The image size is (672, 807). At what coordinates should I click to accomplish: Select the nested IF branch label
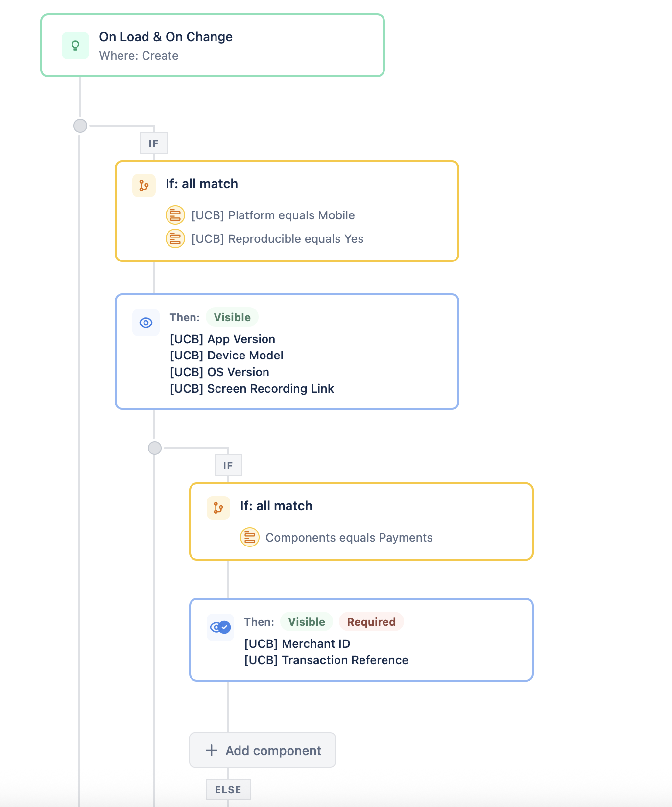(228, 465)
